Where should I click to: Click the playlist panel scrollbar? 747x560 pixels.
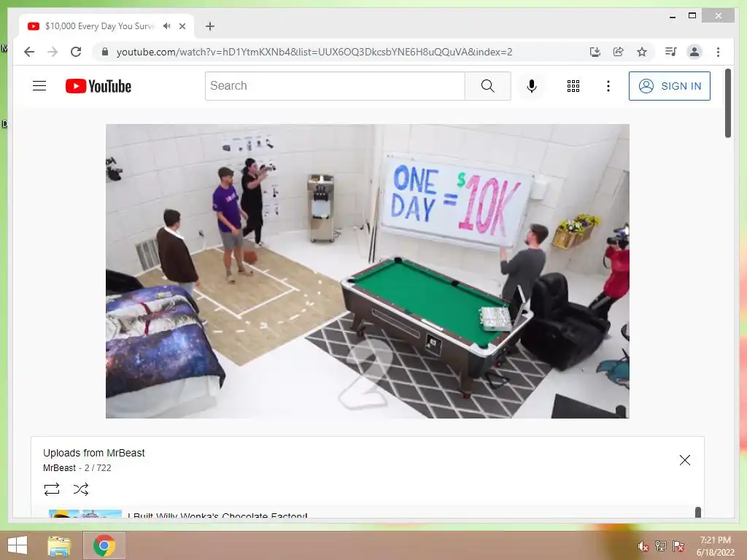(698, 512)
